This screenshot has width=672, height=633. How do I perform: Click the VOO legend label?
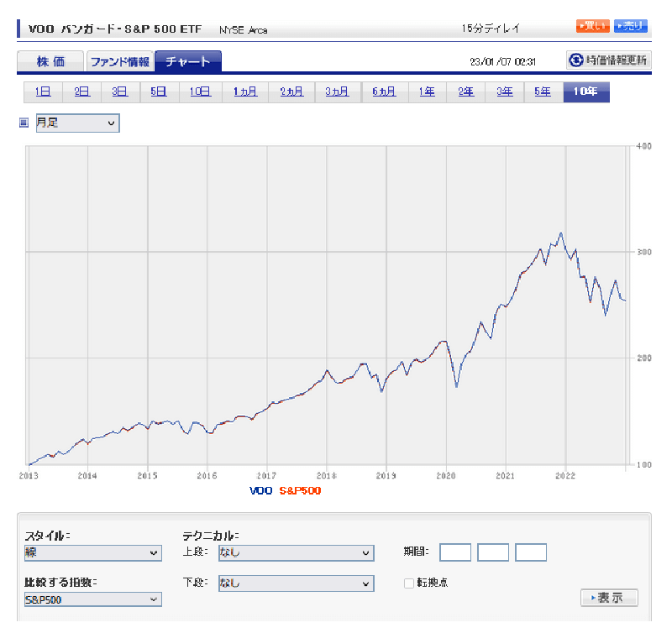[x=260, y=491]
